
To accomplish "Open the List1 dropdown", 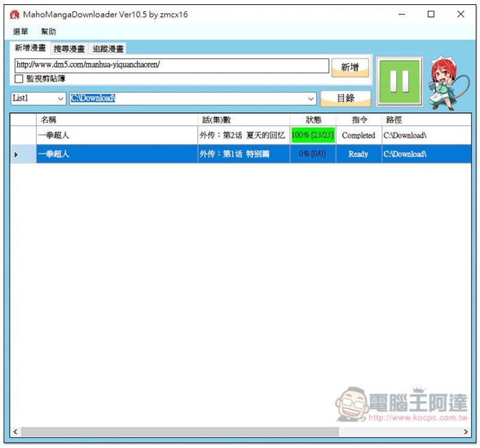I will pos(38,98).
